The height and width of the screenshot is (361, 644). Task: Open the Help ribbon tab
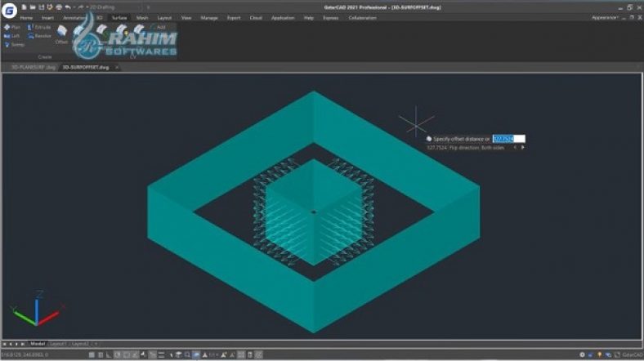pos(309,18)
